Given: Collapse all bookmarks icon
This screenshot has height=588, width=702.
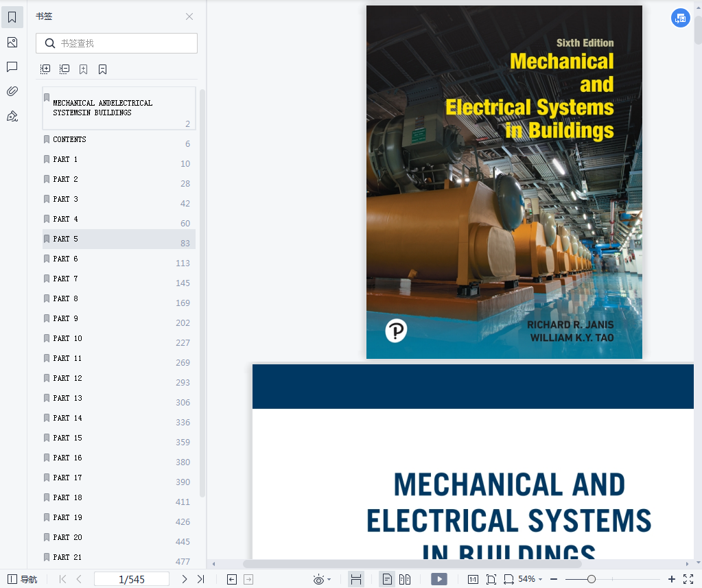Looking at the screenshot, I should tap(65, 69).
